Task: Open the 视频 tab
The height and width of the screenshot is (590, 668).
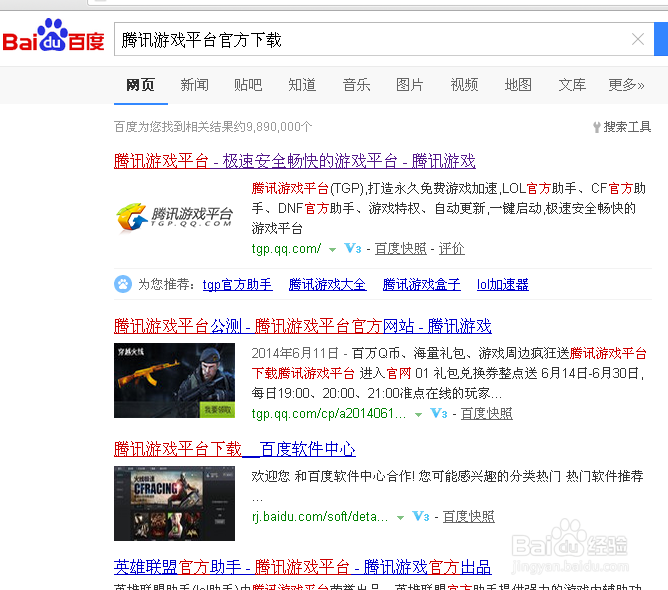Action: pos(464,85)
